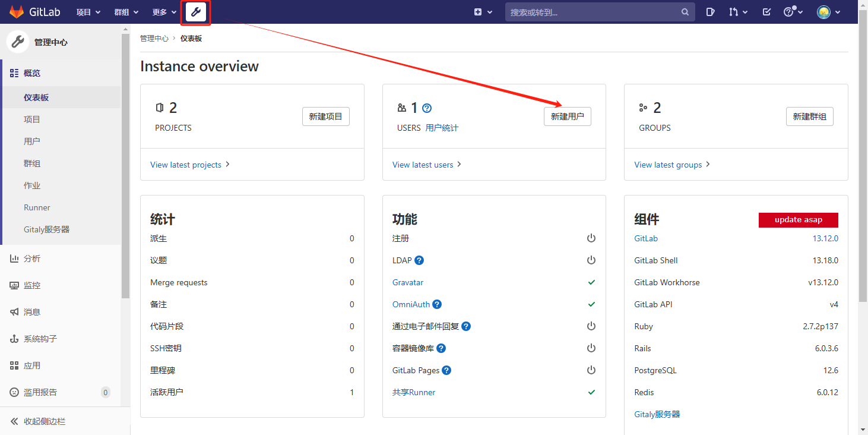Click the 新建用户 button

pyautogui.click(x=567, y=116)
